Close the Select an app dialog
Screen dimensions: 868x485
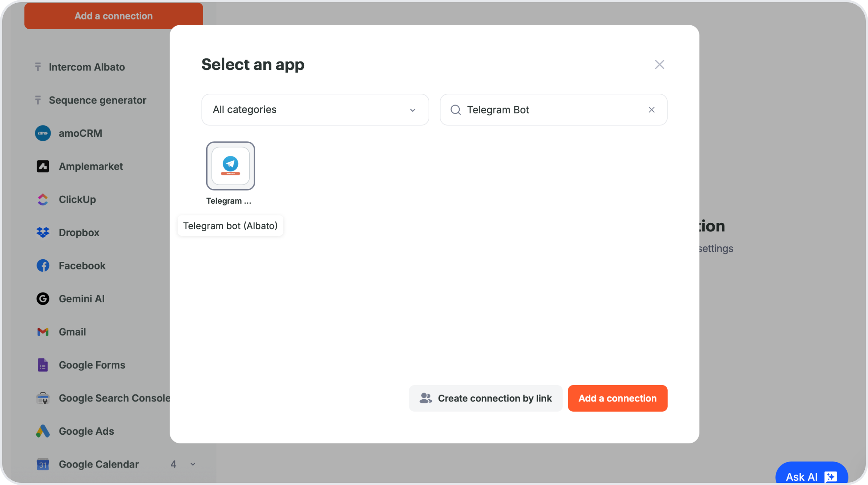point(659,64)
